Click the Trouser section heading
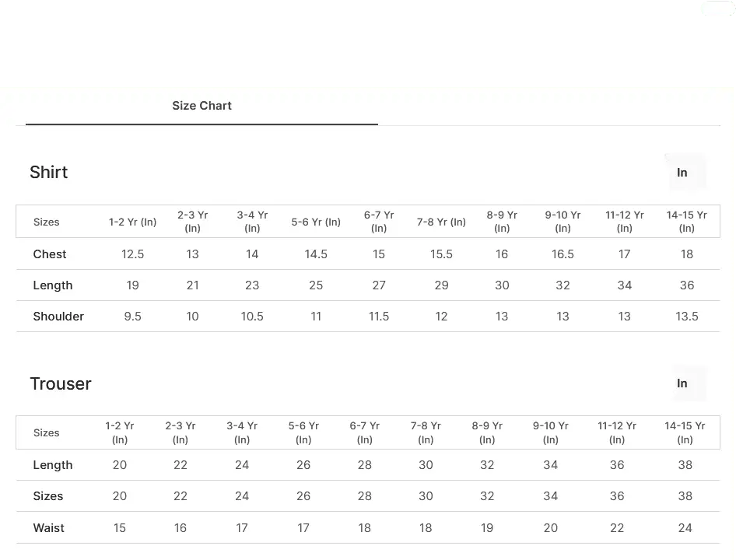 (61, 384)
